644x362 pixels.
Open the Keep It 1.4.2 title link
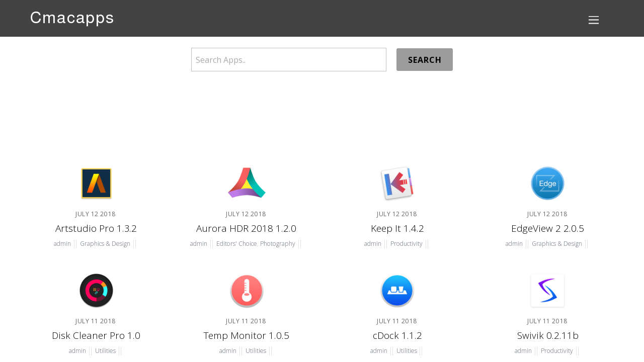(397, 228)
